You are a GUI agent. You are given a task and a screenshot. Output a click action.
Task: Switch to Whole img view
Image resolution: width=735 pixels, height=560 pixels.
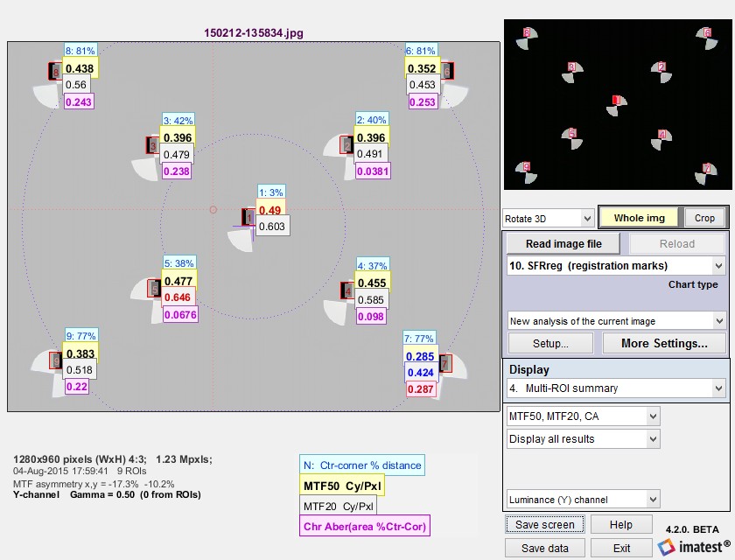click(x=640, y=218)
